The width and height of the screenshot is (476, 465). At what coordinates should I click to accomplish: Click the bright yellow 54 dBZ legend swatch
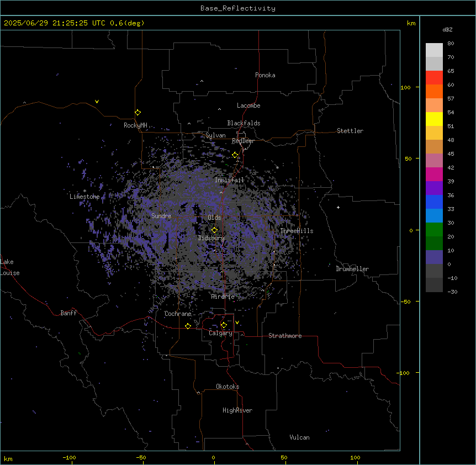click(x=434, y=119)
